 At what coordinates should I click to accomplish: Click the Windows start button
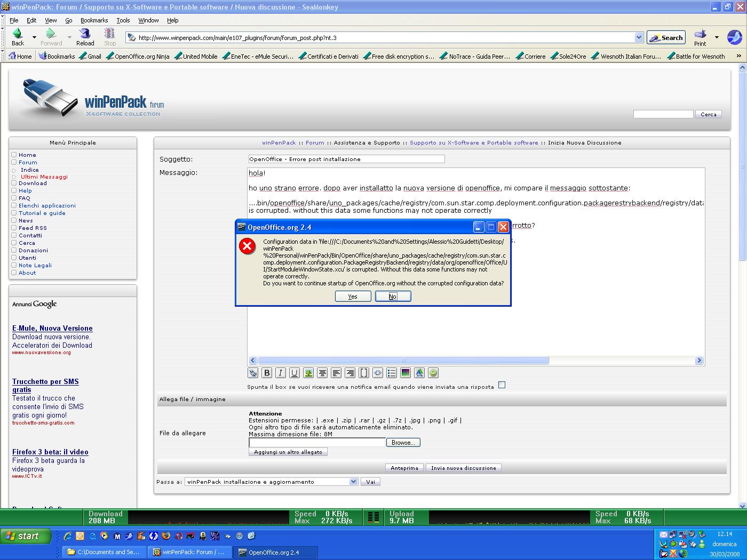point(26,536)
